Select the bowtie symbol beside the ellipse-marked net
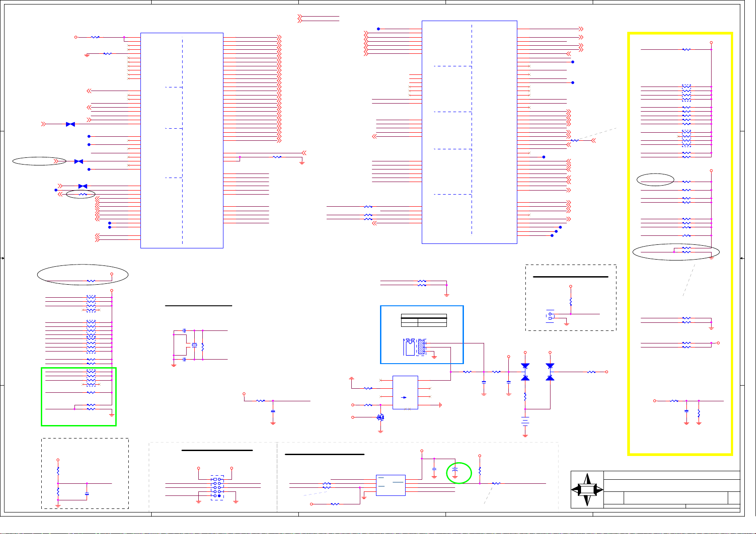This screenshot has height=534, width=756. pyautogui.click(x=79, y=161)
